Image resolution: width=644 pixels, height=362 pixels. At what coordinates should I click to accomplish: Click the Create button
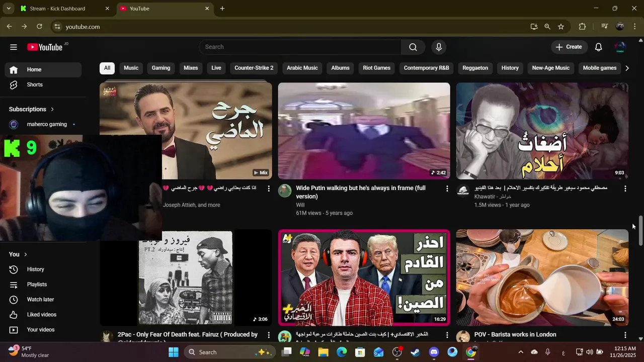pos(569,47)
